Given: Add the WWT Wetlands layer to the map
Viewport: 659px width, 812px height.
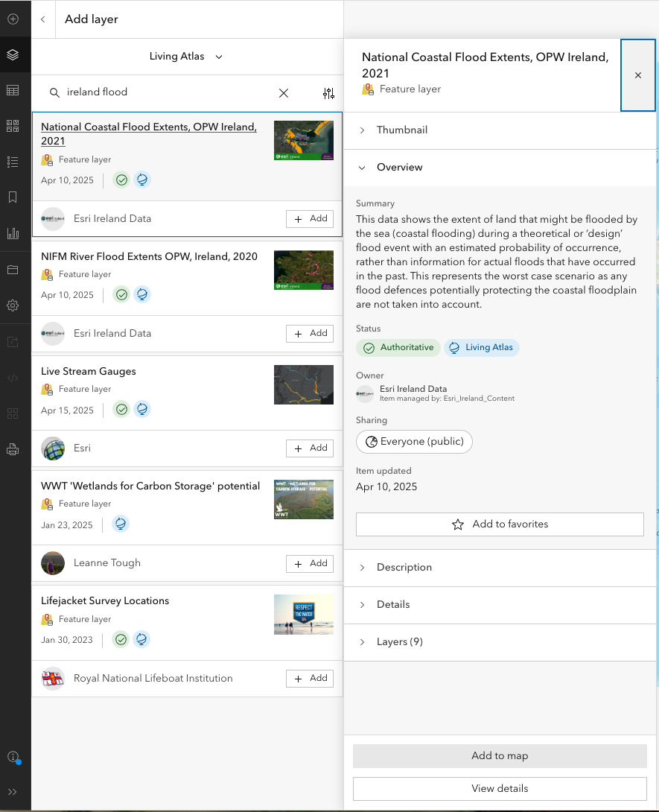Looking at the screenshot, I should point(309,563).
